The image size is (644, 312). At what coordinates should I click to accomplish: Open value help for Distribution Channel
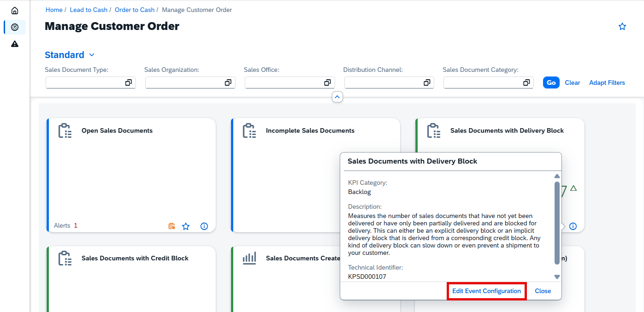click(x=427, y=82)
